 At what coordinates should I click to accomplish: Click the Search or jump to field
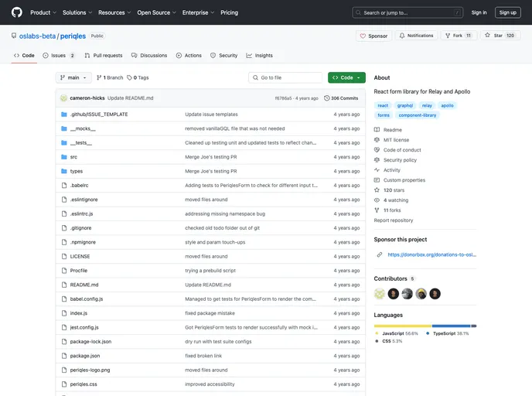tap(408, 13)
